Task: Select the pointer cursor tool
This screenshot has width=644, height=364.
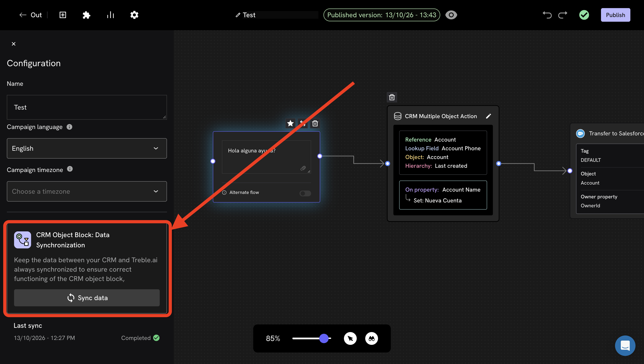Action: tap(350, 338)
